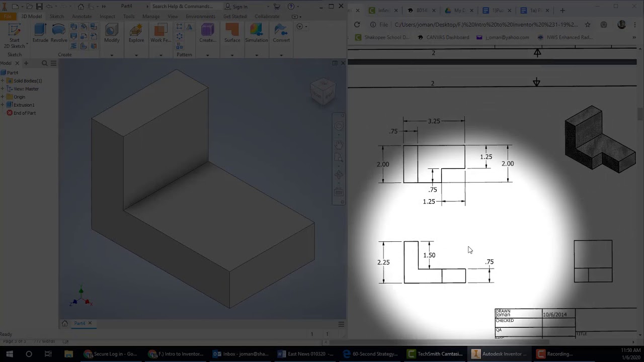
Task: Click the Pan hand icon in navigation bar
Action: point(339,145)
